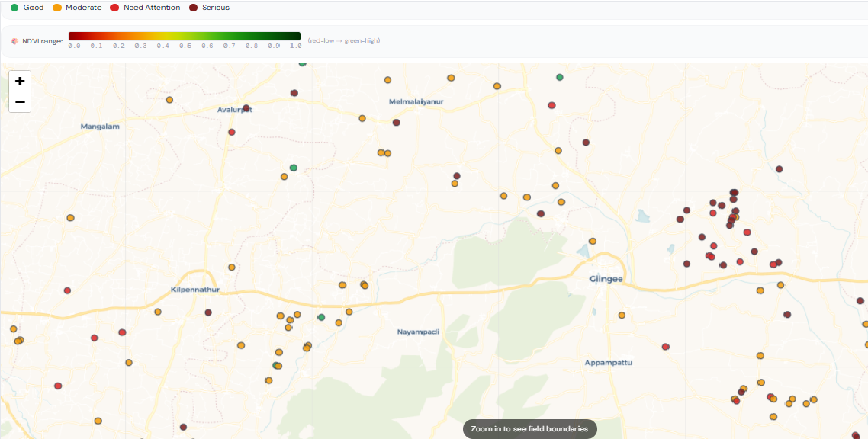Click the NDVI range: label text
The height and width of the screenshot is (439, 868).
pos(43,41)
